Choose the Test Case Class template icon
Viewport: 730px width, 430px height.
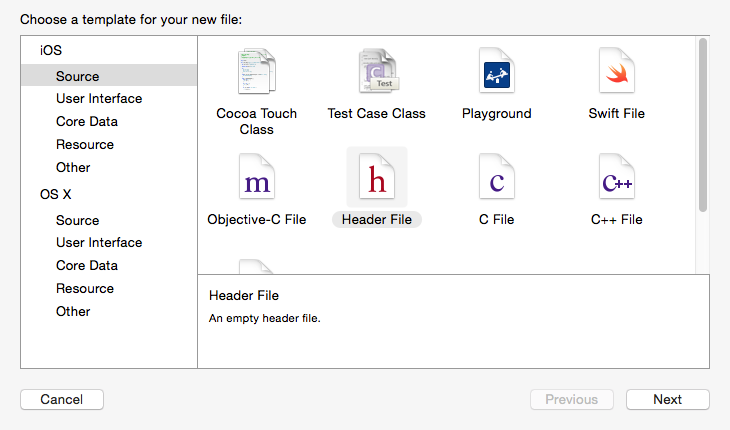pos(379,71)
